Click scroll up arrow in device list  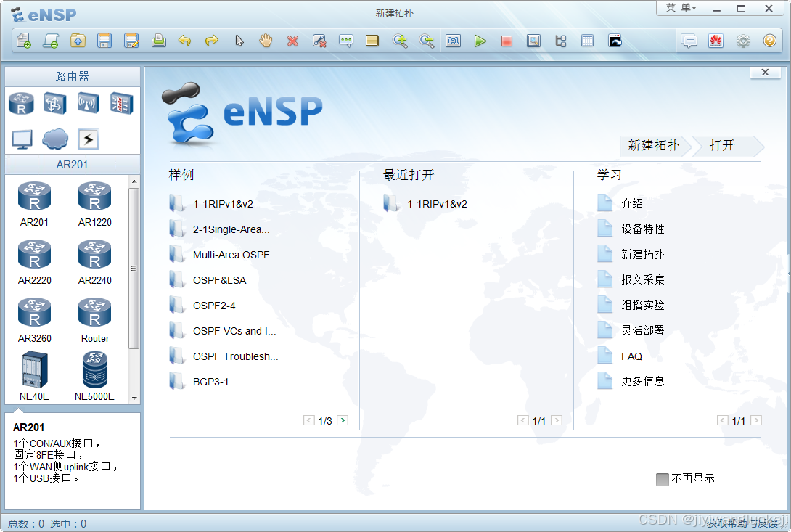134,181
